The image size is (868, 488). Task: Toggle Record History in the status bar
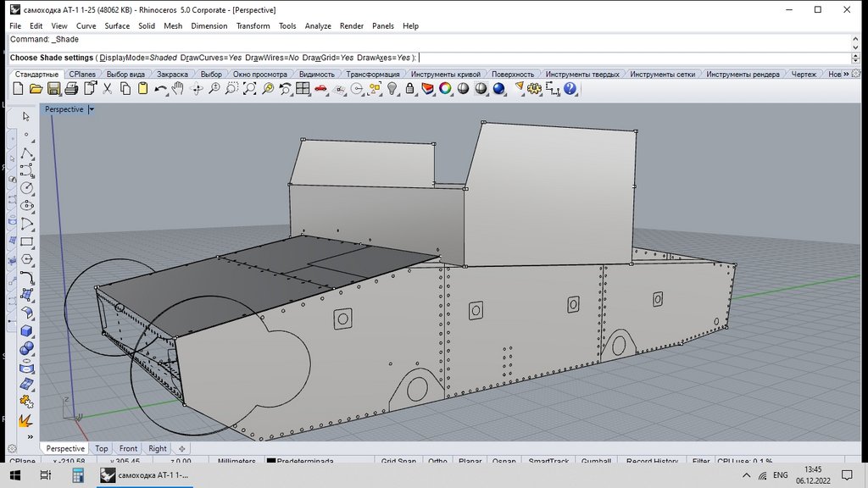[652, 460]
